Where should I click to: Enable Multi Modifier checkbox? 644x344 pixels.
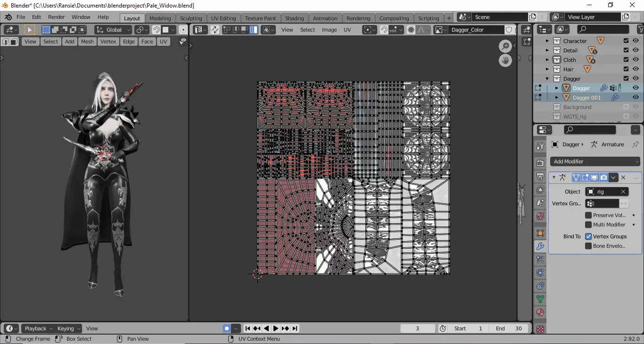pyautogui.click(x=588, y=225)
